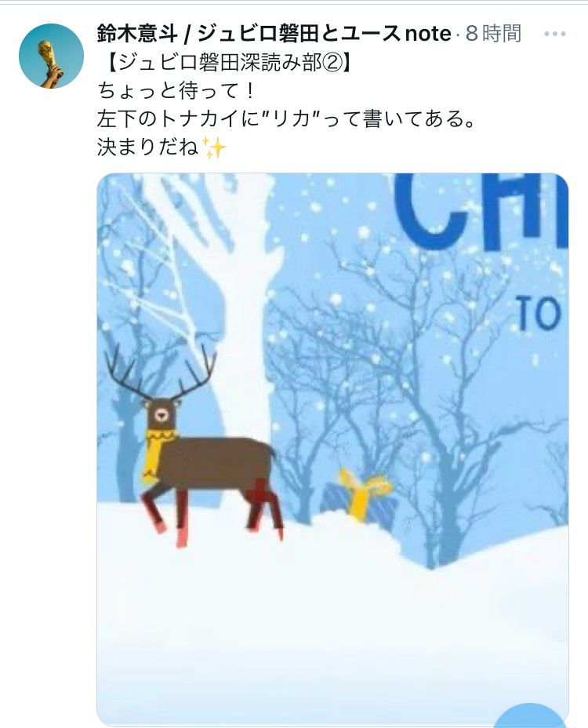Click the TO text in image
588x728 pixels.
(x=539, y=313)
